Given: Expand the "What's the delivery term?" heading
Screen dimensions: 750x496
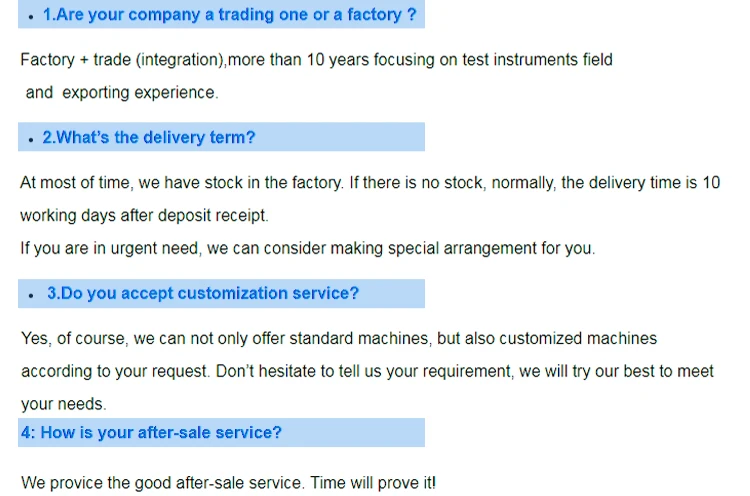Looking at the screenshot, I should 148,138.
